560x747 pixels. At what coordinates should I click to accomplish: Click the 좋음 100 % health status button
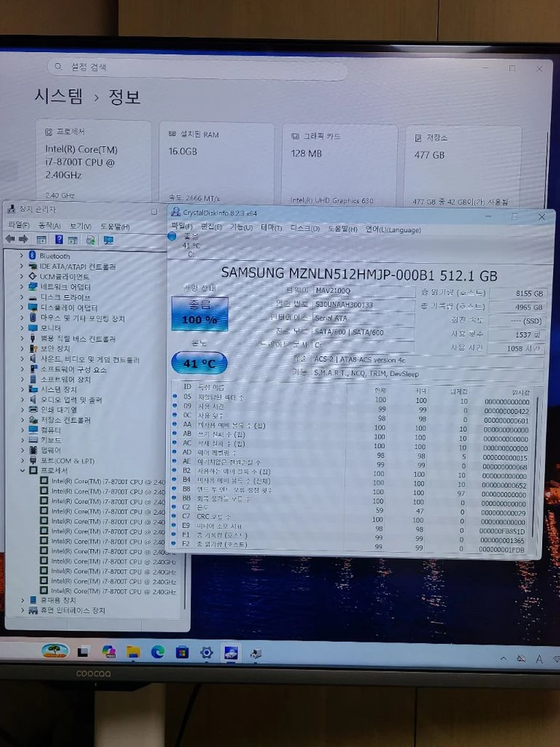click(199, 313)
